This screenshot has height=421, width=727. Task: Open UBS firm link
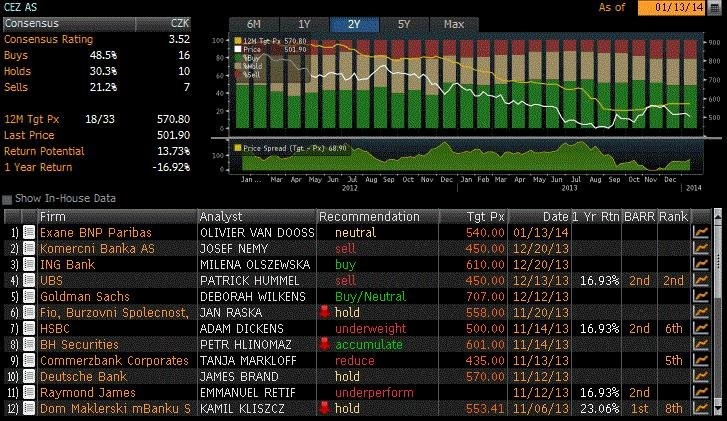click(x=51, y=281)
